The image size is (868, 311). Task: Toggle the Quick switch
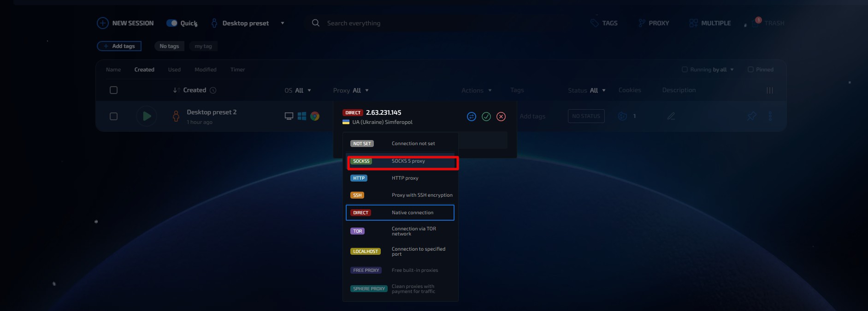coord(172,23)
